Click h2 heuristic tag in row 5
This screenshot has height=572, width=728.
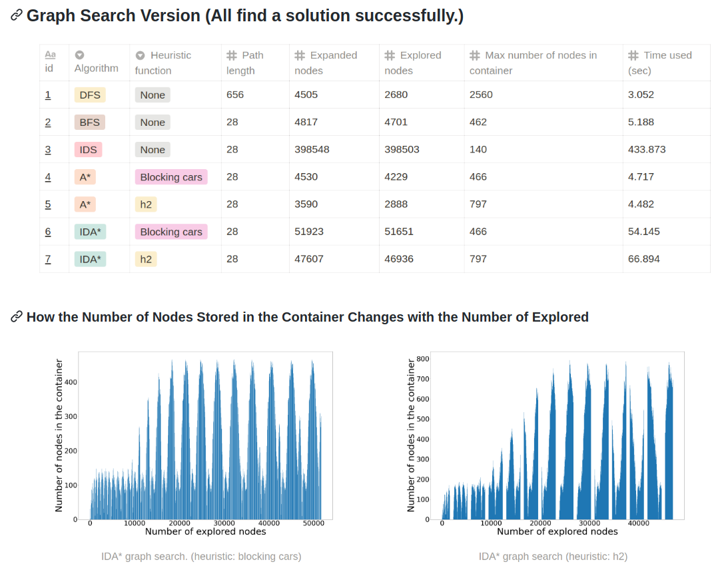point(146,204)
